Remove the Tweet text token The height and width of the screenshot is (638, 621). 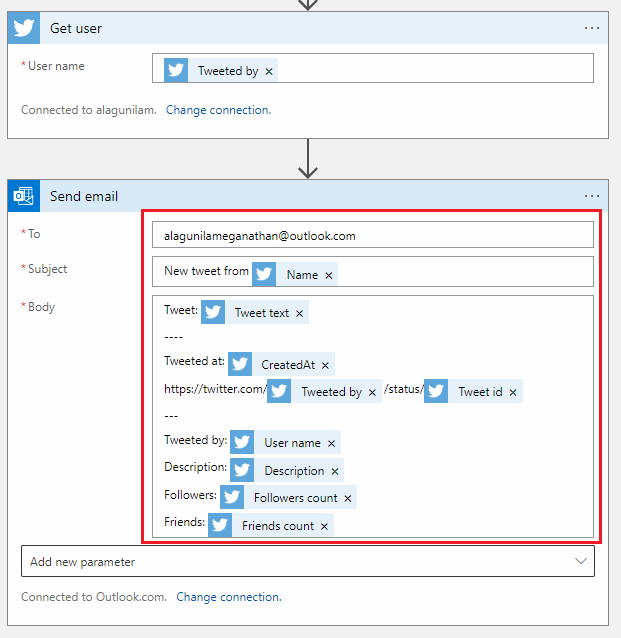[300, 313]
